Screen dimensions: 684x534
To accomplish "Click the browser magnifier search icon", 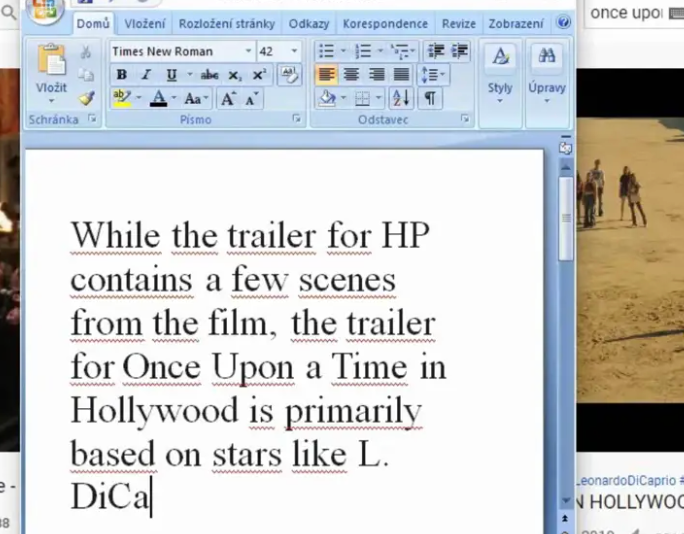I will point(8,12).
